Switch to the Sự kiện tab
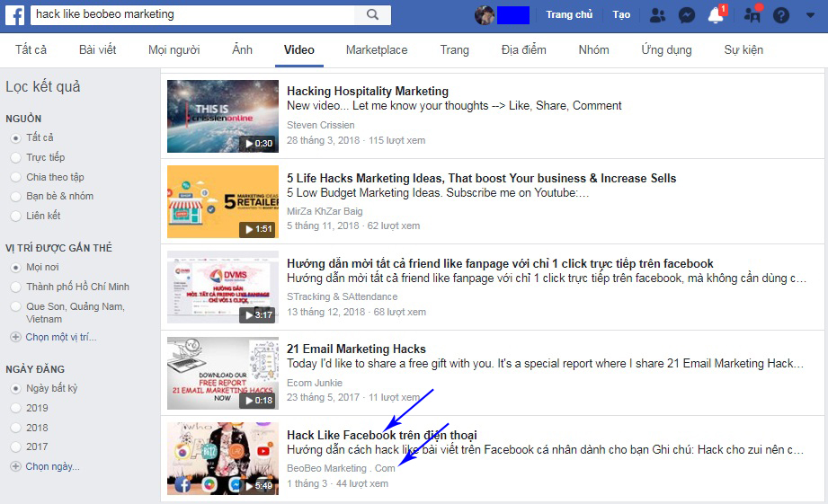 coord(743,49)
